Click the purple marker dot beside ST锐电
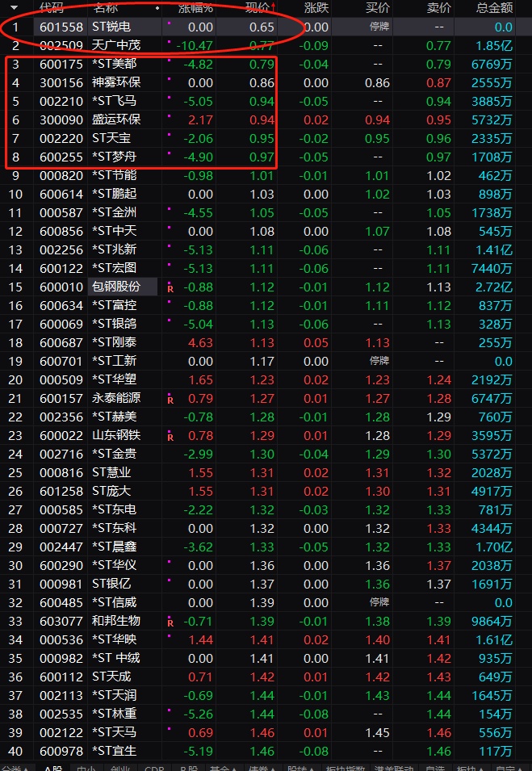The image size is (532, 771). (170, 24)
